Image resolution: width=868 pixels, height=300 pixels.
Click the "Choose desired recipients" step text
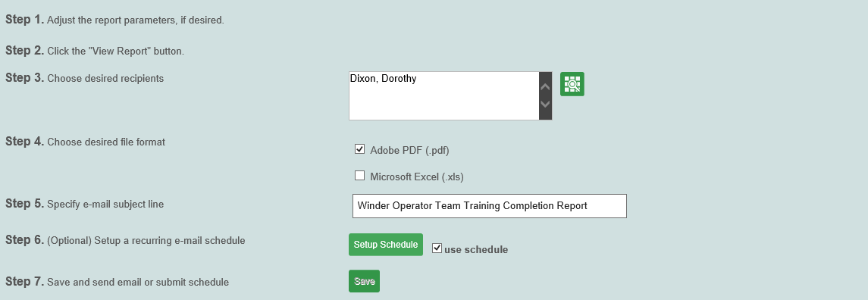coord(105,79)
